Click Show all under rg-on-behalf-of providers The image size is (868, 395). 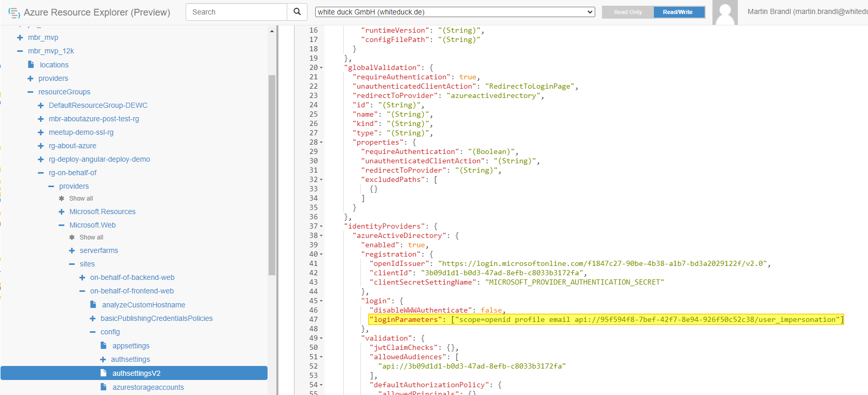pyautogui.click(x=81, y=199)
